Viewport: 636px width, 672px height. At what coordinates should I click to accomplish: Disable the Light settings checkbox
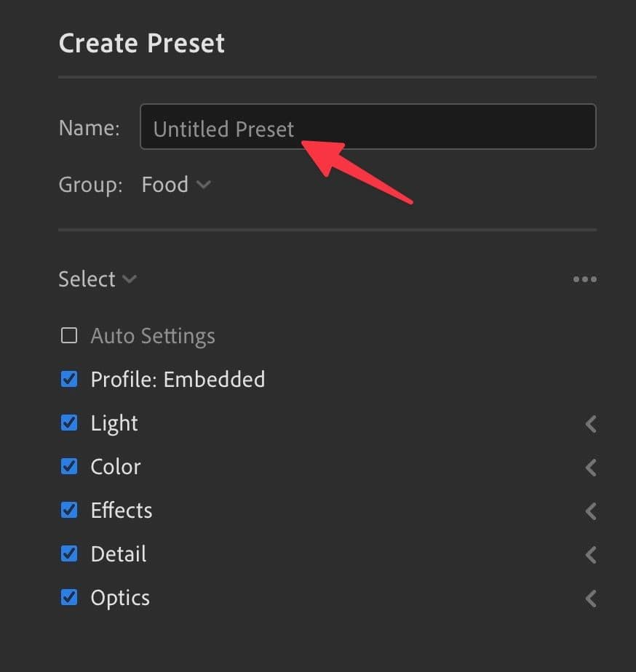pos(69,423)
